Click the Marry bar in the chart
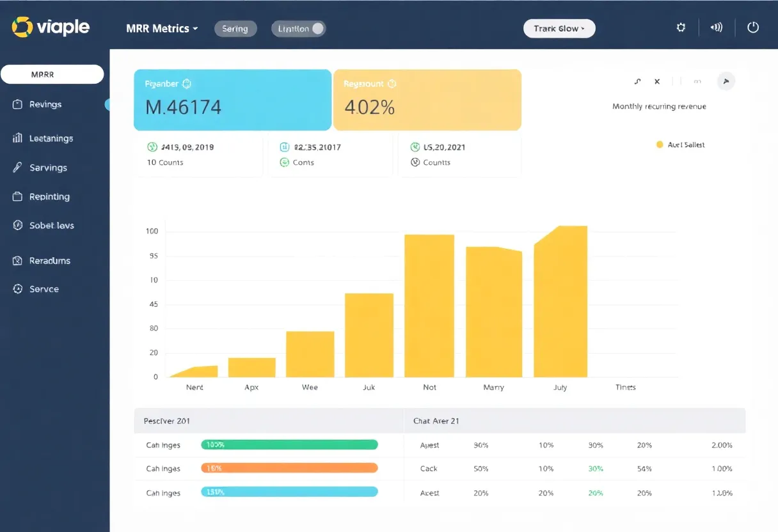The image size is (778, 532). (494, 312)
